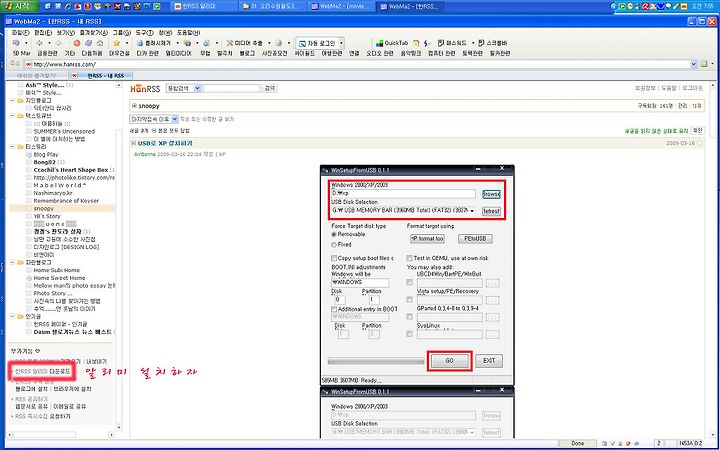
Task: Click the 인기글 folder icon in sidebar
Action: (x=20, y=316)
